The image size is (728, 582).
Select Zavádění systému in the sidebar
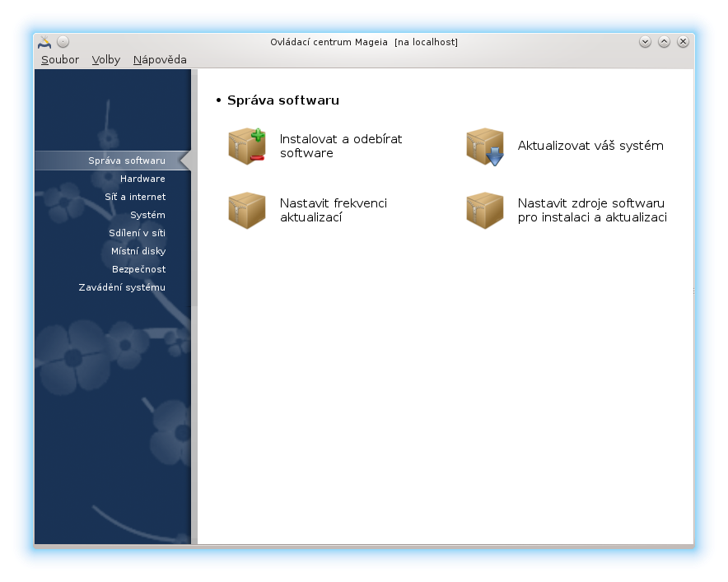(122, 287)
